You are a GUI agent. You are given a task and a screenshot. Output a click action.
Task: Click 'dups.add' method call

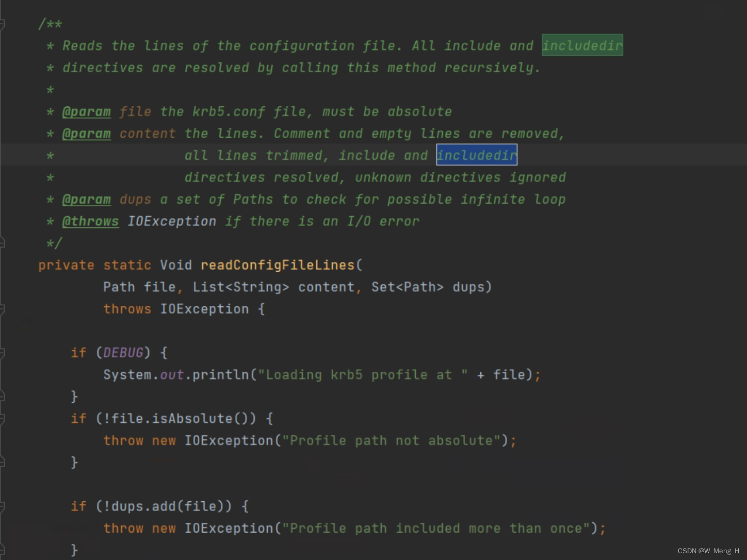click(143, 506)
